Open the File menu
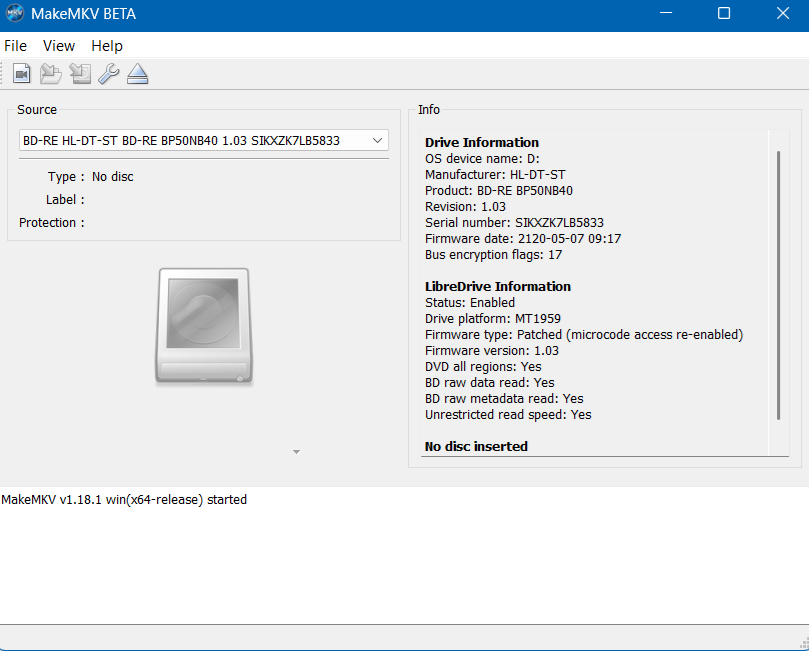The height and width of the screenshot is (651, 809). pyautogui.click(x=16, y=46)
